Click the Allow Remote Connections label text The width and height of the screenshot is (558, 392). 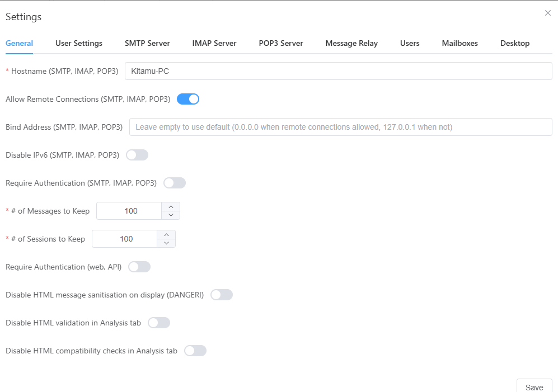(88, 99)
